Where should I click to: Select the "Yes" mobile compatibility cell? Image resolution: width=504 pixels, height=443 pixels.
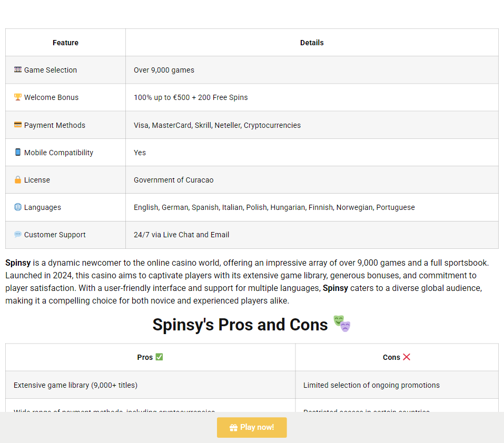pos(312,153)
